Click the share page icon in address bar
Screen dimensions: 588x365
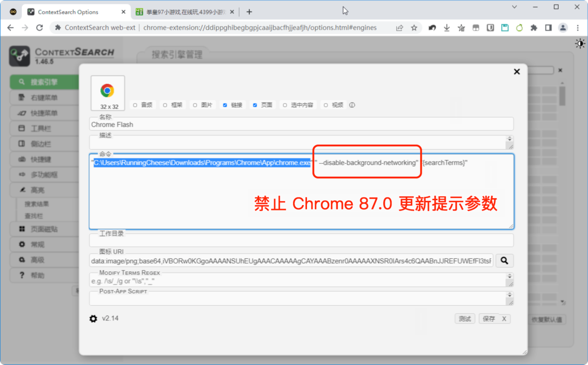click(400, 27)
